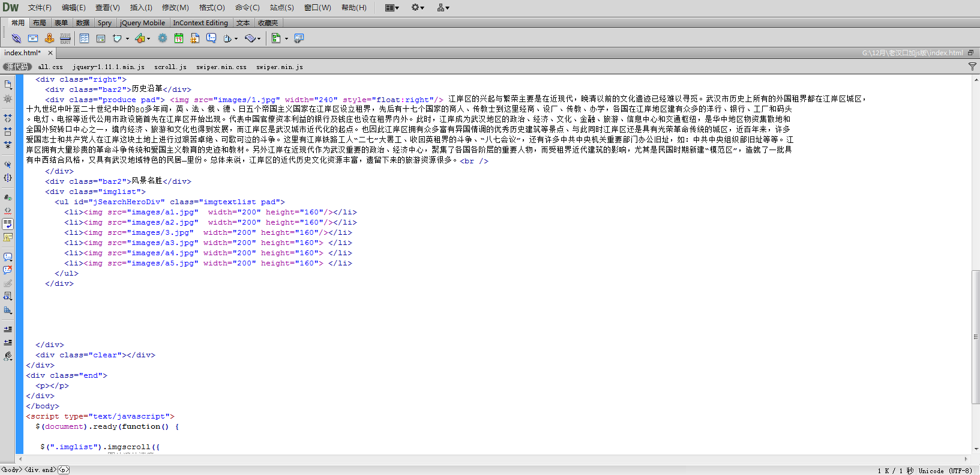Image resolution: width=980 pixels, height=475 pixels.
Task: Click the Email Link icon
Action: pyautogui.click(x=33, y=38)
